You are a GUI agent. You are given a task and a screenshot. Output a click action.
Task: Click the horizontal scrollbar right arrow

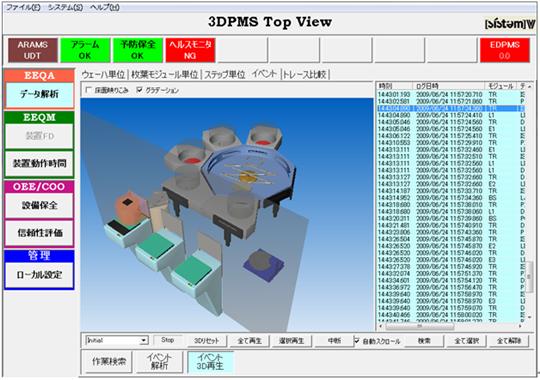521,326
